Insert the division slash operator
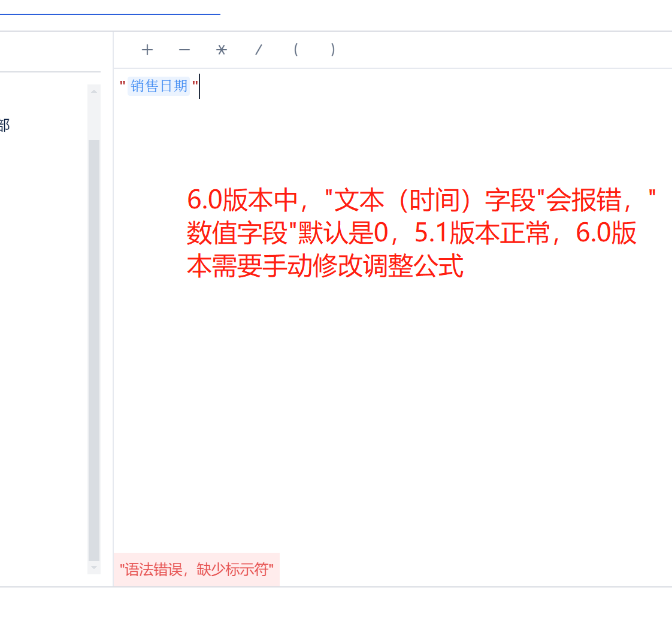This screenshot has height=639, width=672. pyautogui.click(x=258, y=50)
